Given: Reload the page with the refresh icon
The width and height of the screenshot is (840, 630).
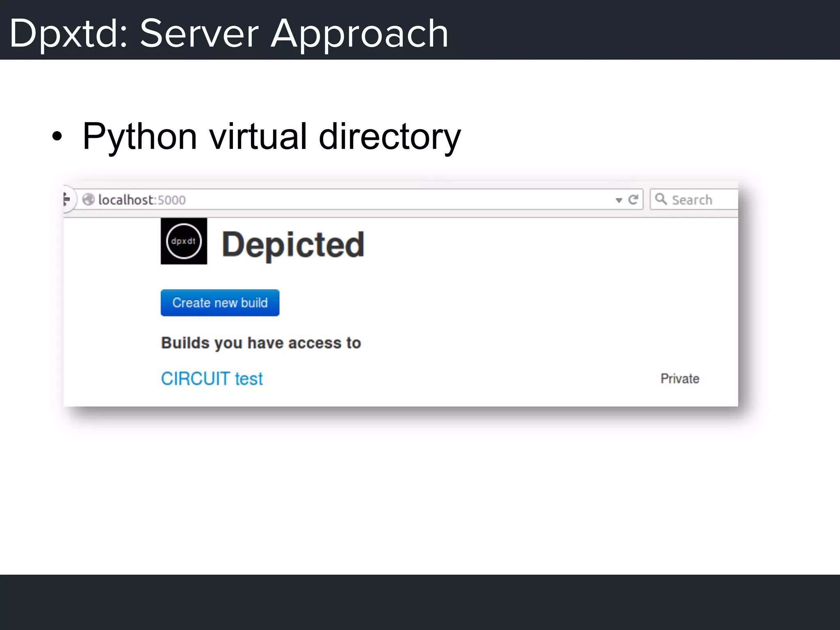Looking at the screenshot, I should pos(633,200).
